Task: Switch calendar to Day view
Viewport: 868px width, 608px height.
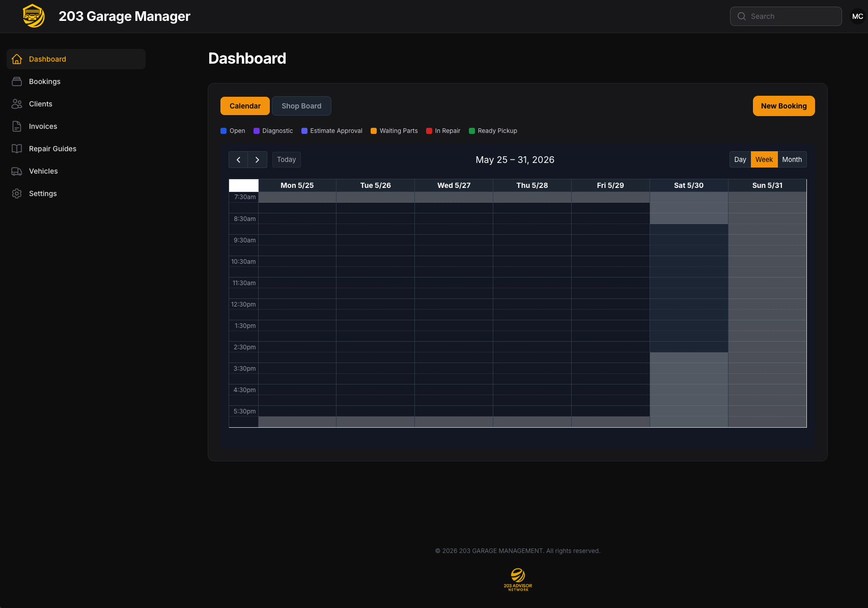Action: 740,159
